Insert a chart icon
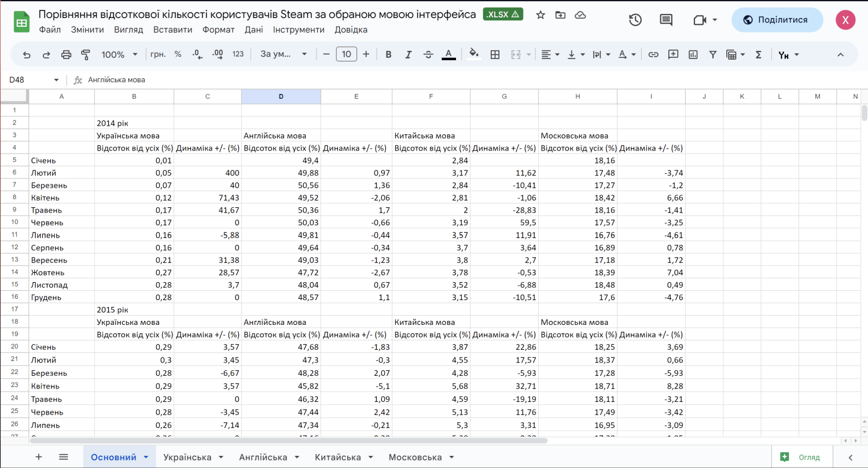The width and height of the screenshot is (868, 468). [x=693, y=54]
